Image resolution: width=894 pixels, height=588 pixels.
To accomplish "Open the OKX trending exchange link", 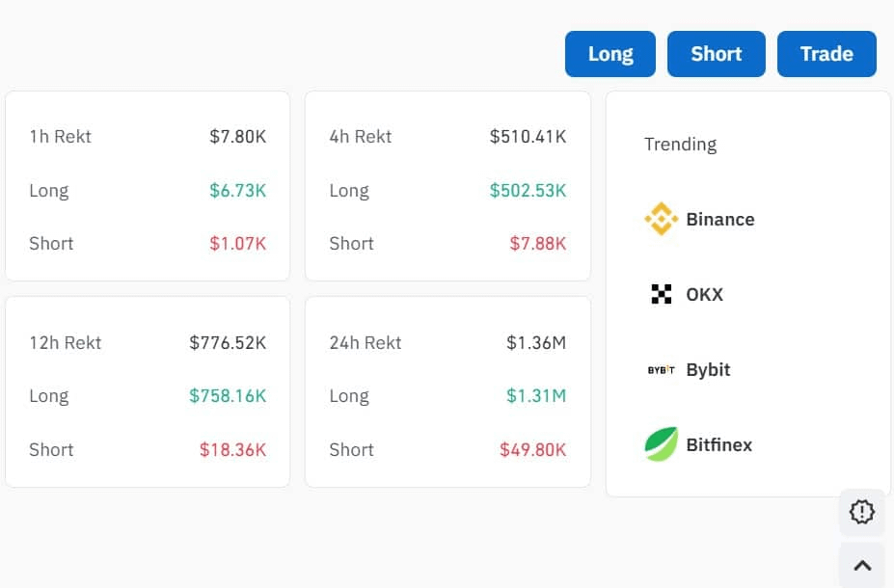I will pyautogui.click(x=687, y=294).
